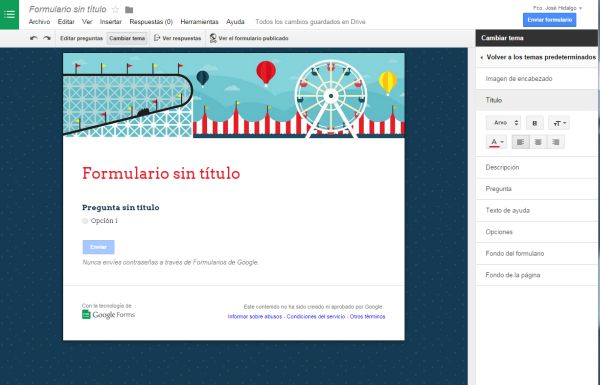Viewport: 600px width, 385px height.
Task: Toggle bold for title text
Action: 535,123
